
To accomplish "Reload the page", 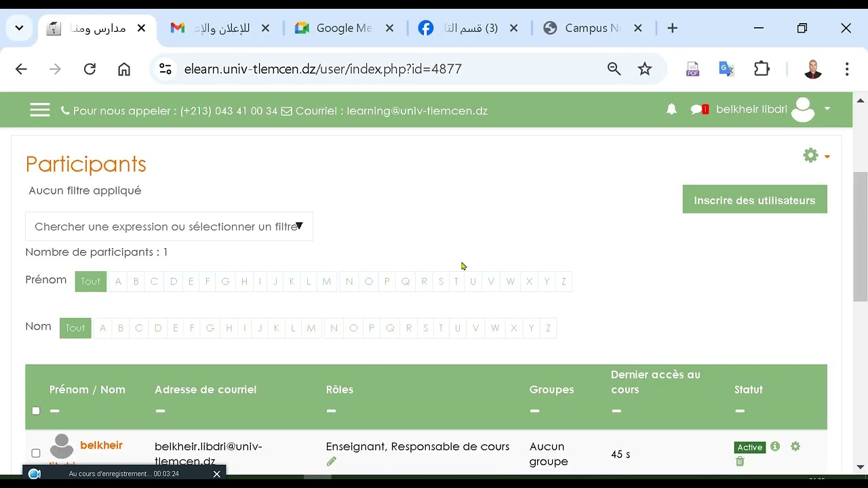I will tap(90, 68).
